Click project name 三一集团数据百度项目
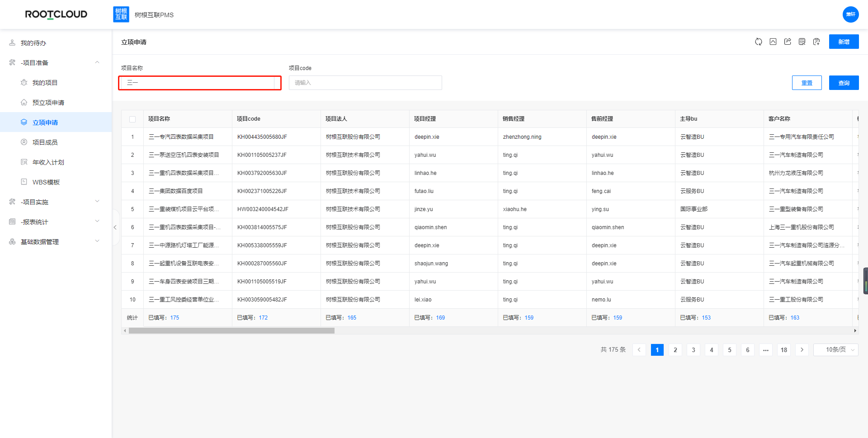This screenshot has height=438, width=868. coord(176,191)
